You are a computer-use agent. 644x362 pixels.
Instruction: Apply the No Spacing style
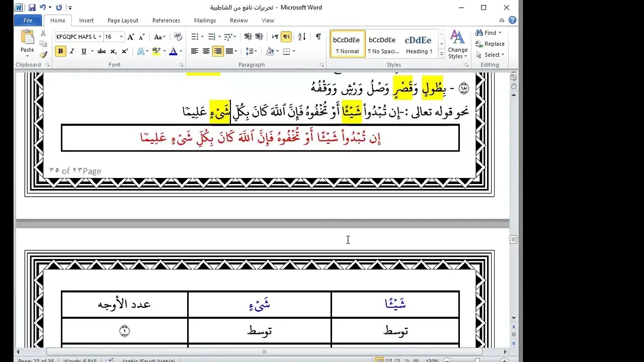tap(383, 44)
